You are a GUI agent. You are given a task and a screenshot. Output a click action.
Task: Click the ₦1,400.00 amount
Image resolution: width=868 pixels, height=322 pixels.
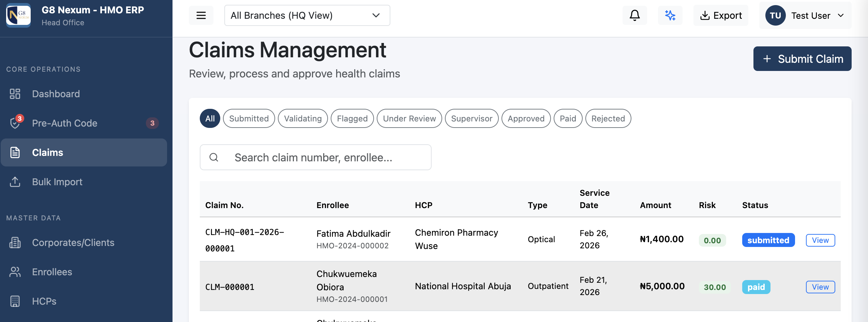[661, 239]
